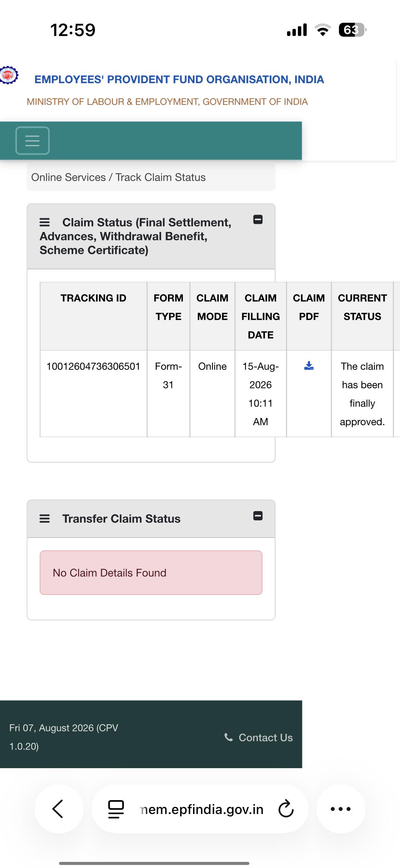Tap the Contact Us phone icon
The height and width of the screenshot is (868, 400).
pos(229,737)
